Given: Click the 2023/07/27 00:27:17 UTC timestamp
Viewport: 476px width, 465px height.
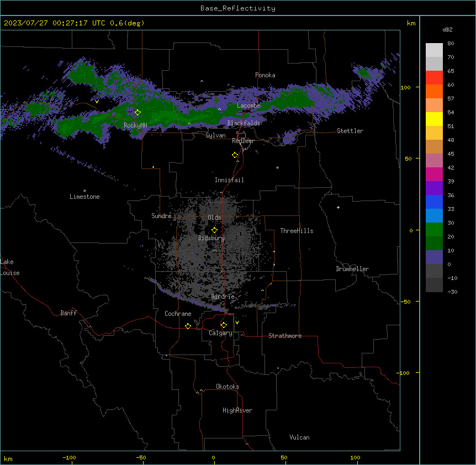Looking at the screenshot, I should tap(55, 23).
